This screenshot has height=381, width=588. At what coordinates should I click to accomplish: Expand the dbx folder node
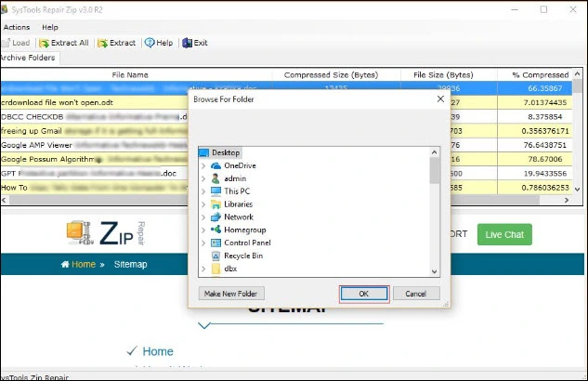(x=203, y=269)
